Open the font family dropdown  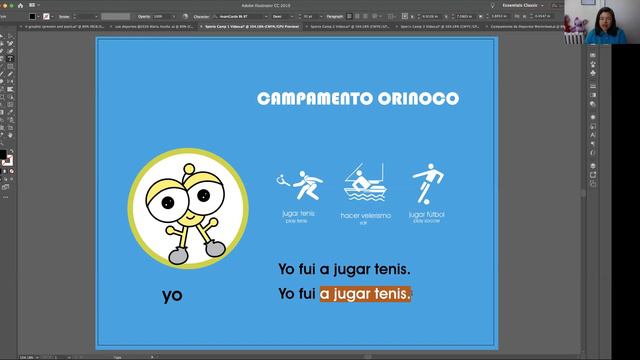pos(266,16)
